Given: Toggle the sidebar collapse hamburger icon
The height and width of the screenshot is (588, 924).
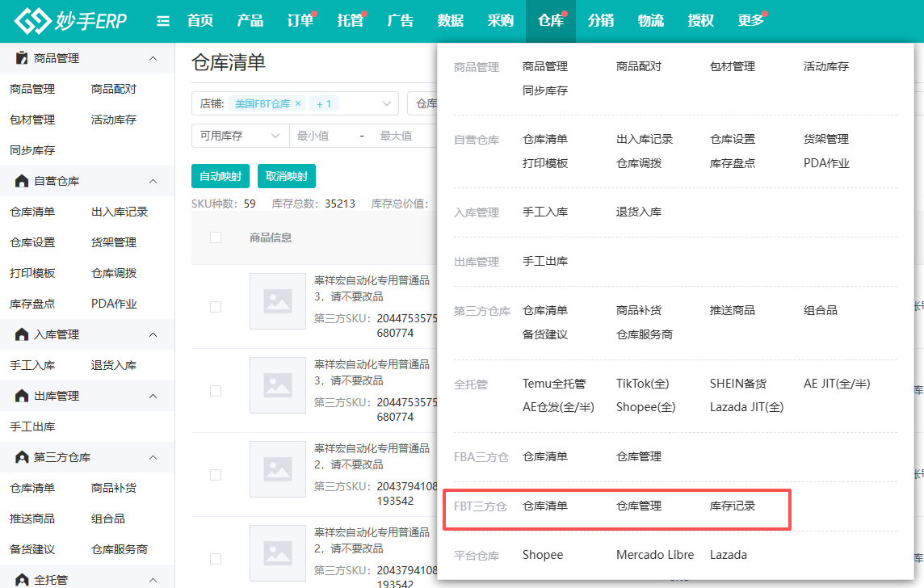Looking at the screenshot, I should [163, 21].
